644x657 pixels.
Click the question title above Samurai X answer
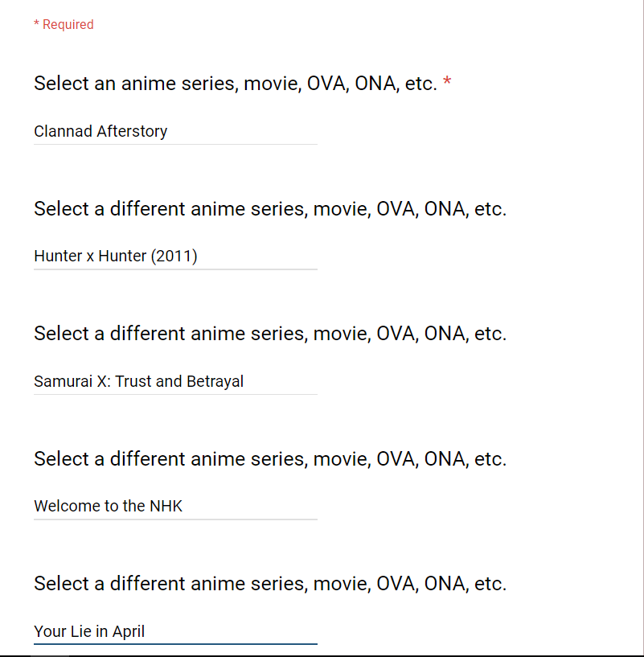point(270,334)
